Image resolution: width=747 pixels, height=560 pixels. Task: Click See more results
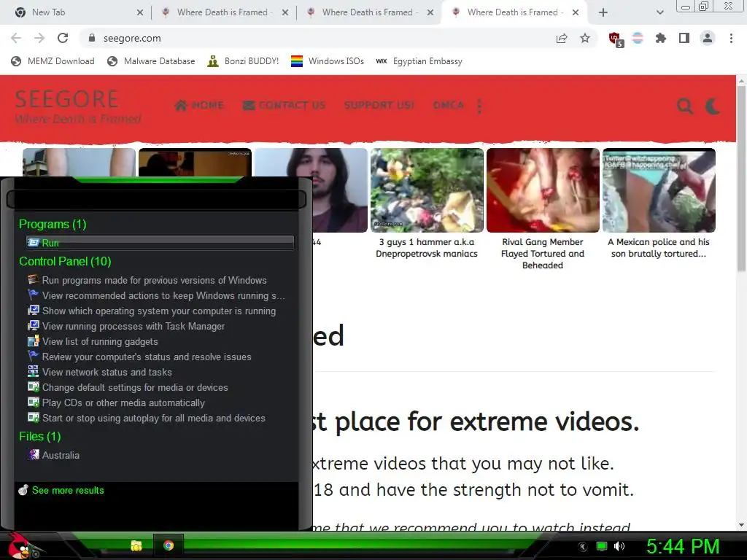click(68, 490)
